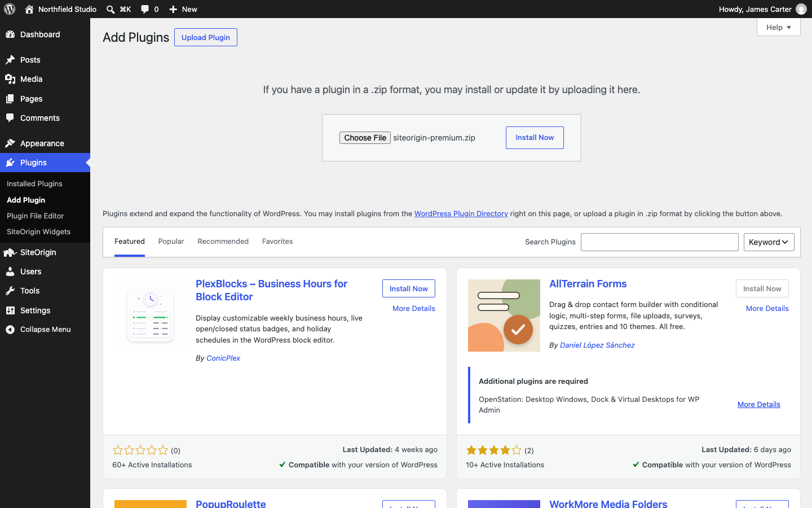The width and height of the screenshot is (812, 508).
Task: Click the AllTerrain Forms plugin thumbnail
Action: [504, 316]
